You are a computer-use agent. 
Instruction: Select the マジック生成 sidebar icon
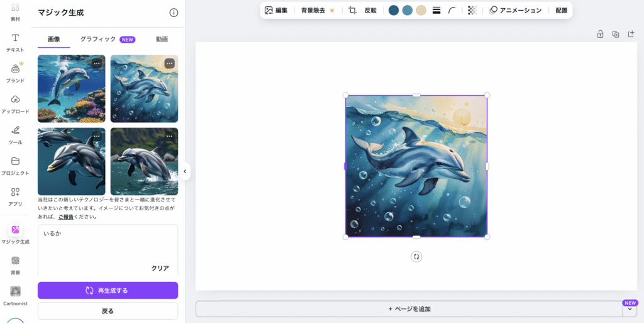click(x=15, y=234)
